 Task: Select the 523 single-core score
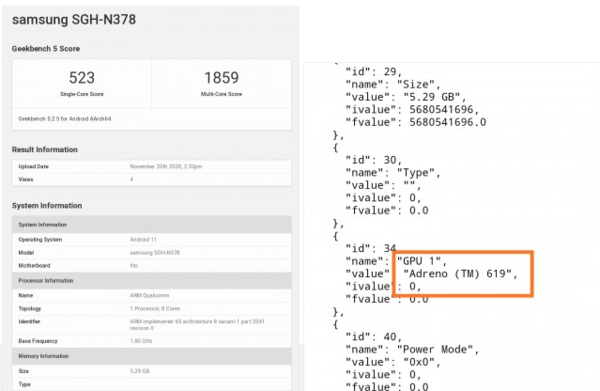(x=82, y=78)
